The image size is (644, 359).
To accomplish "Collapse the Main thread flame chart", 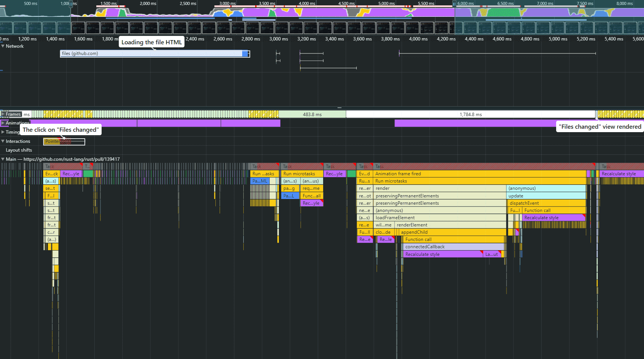I will [3, 159].
